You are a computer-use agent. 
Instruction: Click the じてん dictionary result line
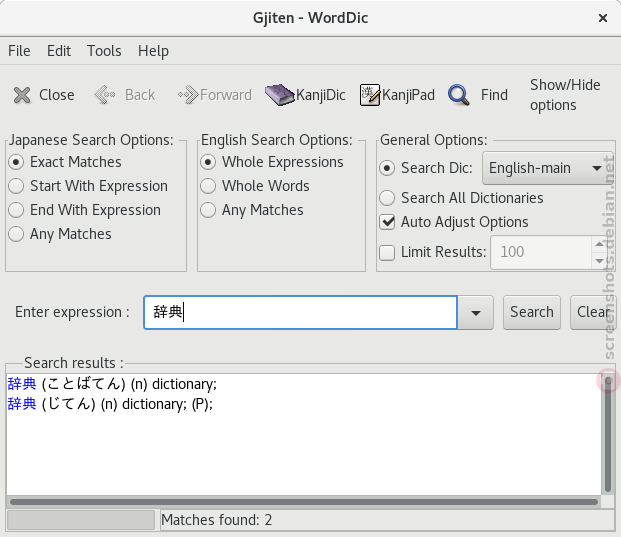pos(110,404)
